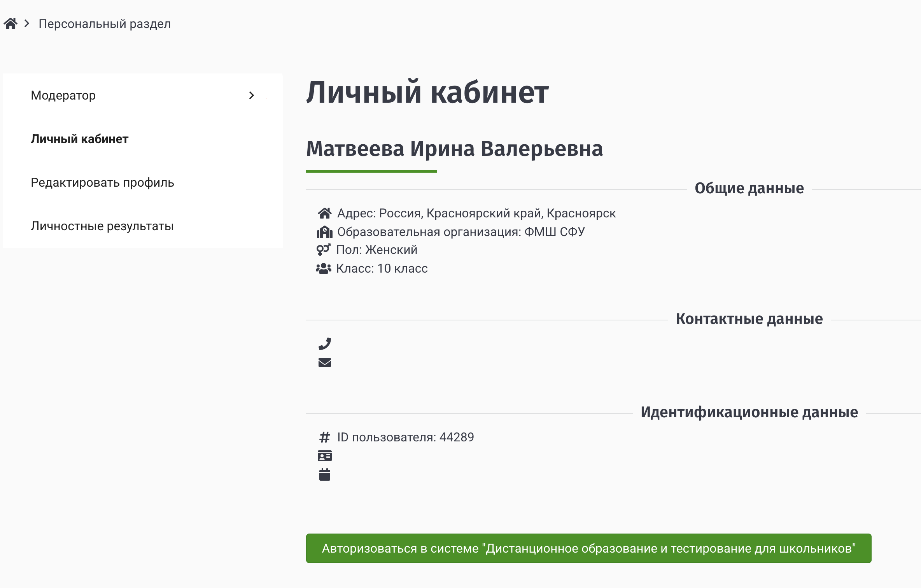
Task: Open the Модератор submenu arrow
Action: point(252,95)
